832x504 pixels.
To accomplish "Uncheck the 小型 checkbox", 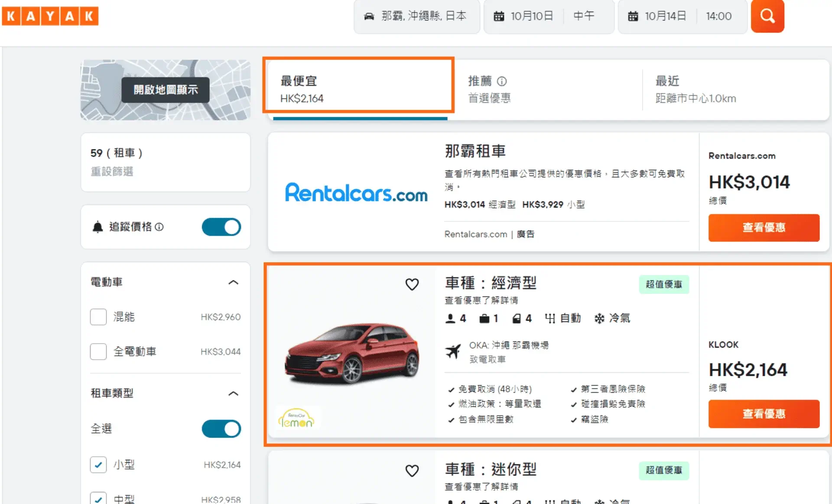I will pos(98,465).
